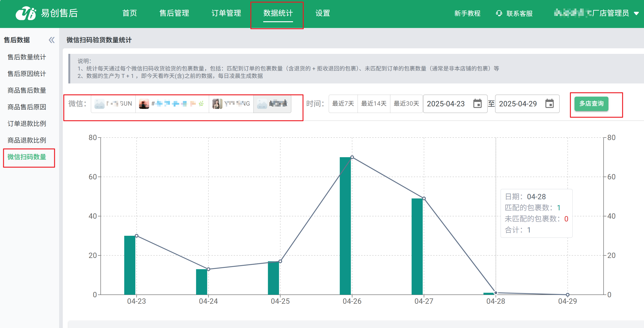Select the fourth WeChat account with the placeholder avatar

(272, 104)
